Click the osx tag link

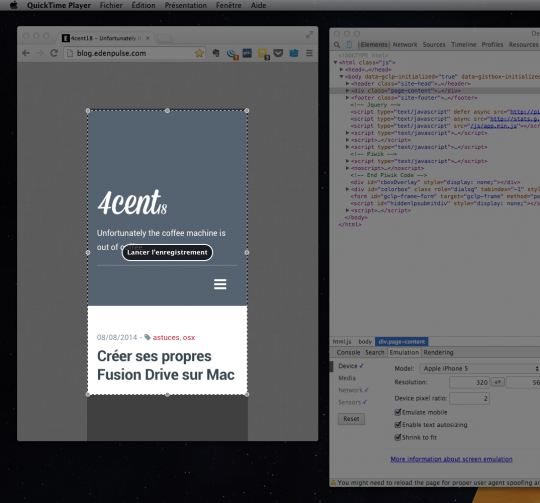click(189, 337)
